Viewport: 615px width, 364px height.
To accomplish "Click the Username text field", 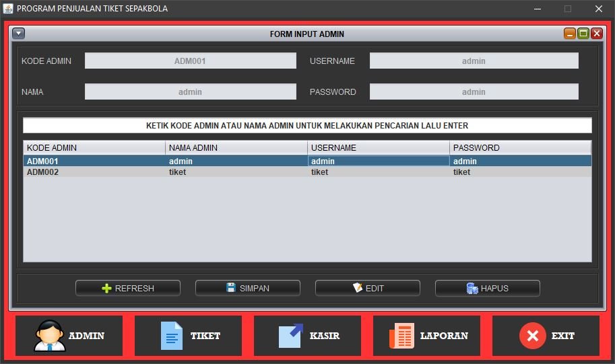I will 474,61.
